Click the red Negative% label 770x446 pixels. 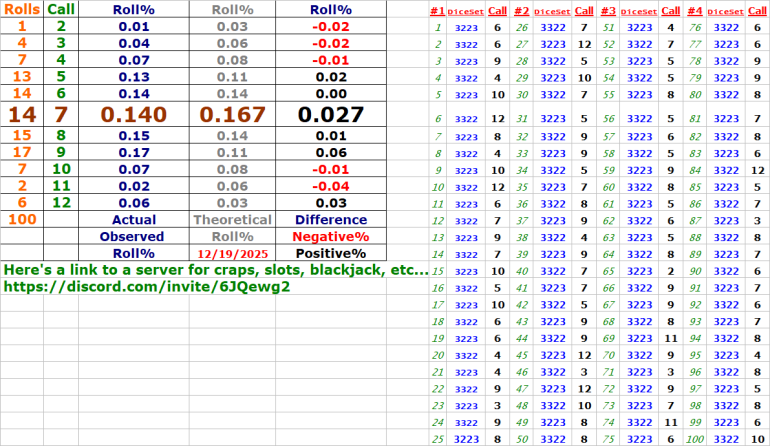[329, 237]
